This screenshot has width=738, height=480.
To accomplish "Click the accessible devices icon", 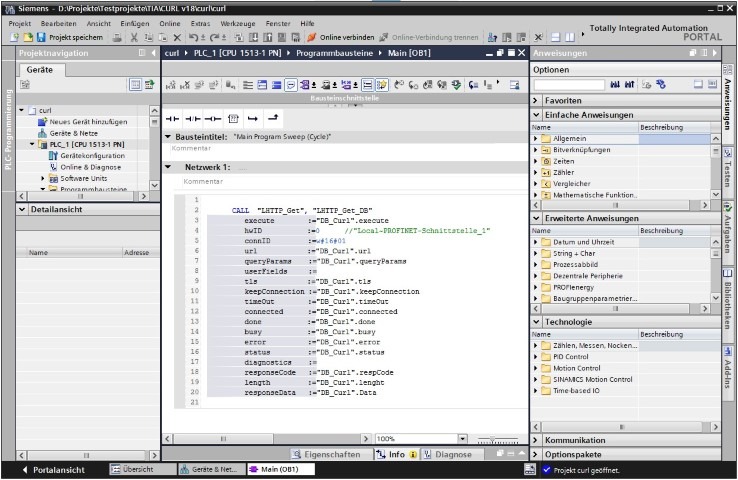I will (x=492, y=37).
